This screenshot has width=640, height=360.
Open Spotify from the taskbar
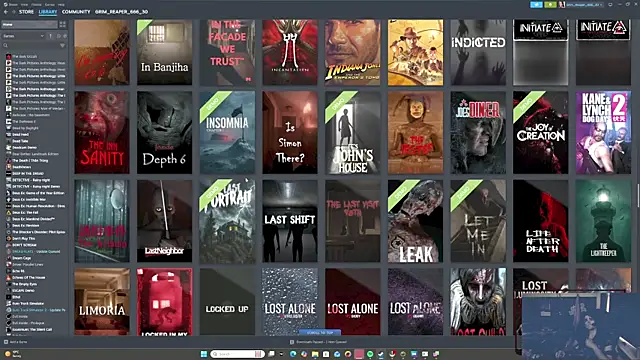pos(370,354)
